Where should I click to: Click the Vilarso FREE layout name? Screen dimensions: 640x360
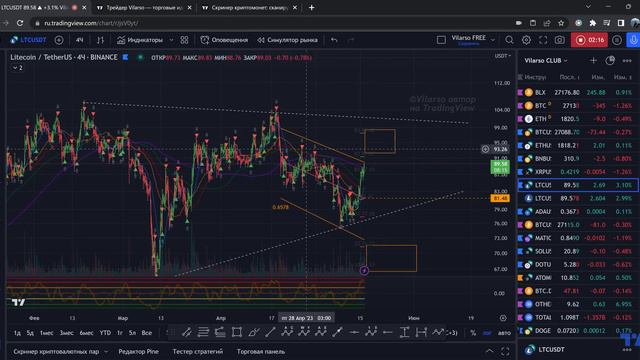469,39
